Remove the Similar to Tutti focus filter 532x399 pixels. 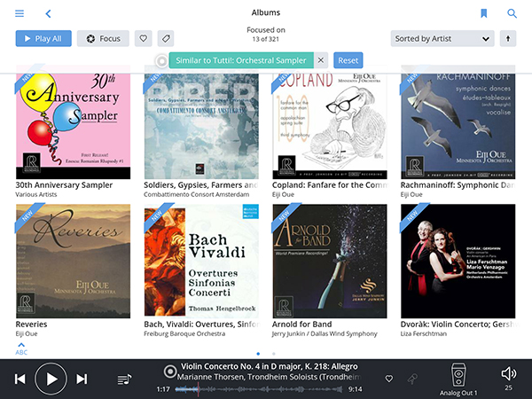pos(321,60)
